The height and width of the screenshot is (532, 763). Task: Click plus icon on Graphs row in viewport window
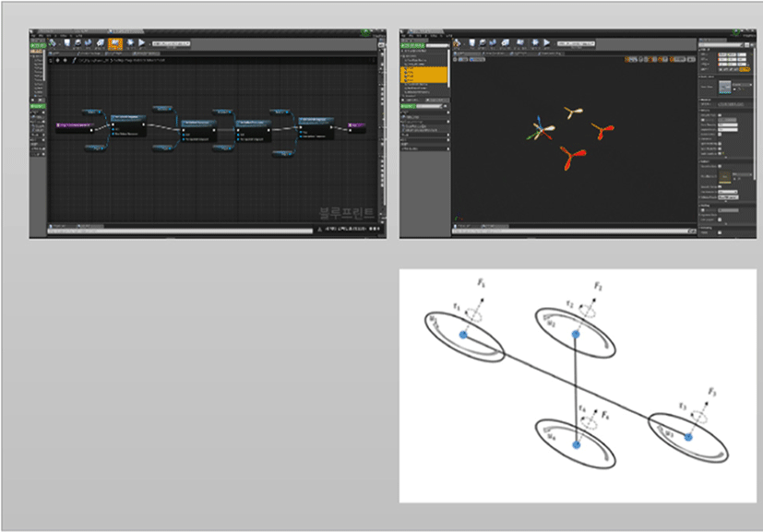pyautogui.click(x=447, y=112)
